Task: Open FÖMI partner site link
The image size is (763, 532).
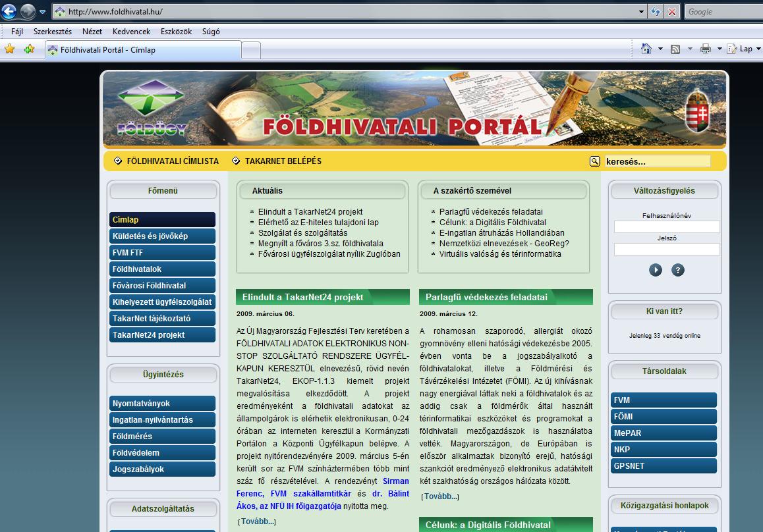Action: click(664, 417)
